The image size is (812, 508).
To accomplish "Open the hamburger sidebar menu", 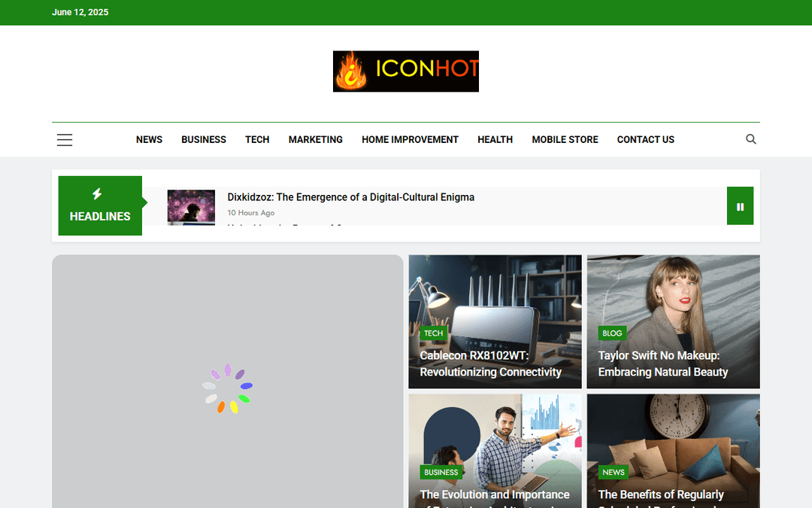I will (65, 140).
